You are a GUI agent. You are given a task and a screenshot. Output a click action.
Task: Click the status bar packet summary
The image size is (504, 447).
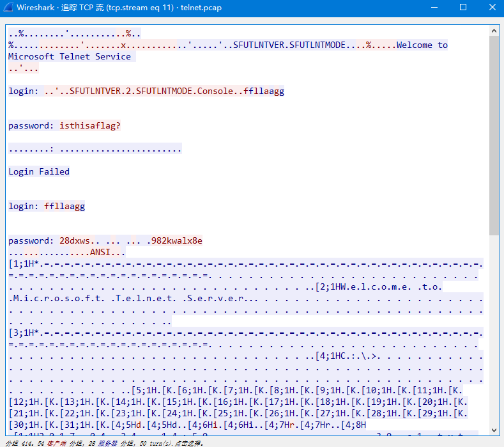coord(105,443)
